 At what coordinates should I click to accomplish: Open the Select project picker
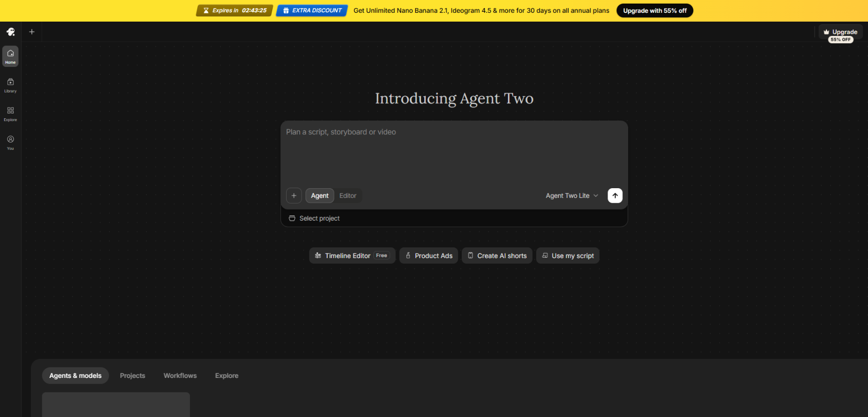point(314,219)
